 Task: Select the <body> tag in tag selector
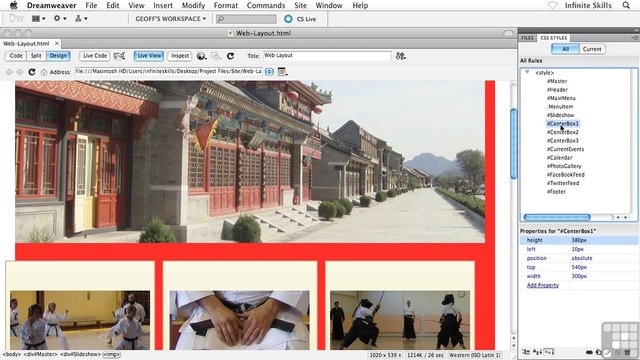point(11,355)
